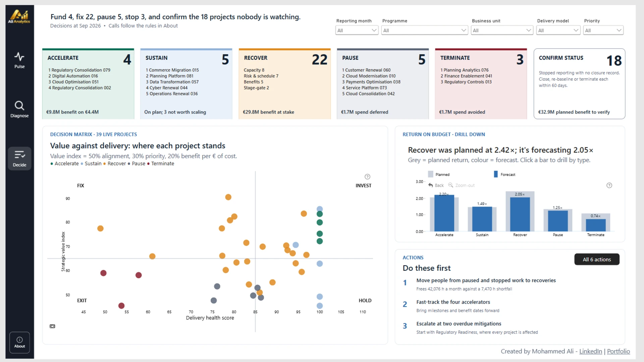Viewport: 644px width, 362px height.
Task: Open the Diagnose magnifier icon
Action: click(x=19, y=106)
